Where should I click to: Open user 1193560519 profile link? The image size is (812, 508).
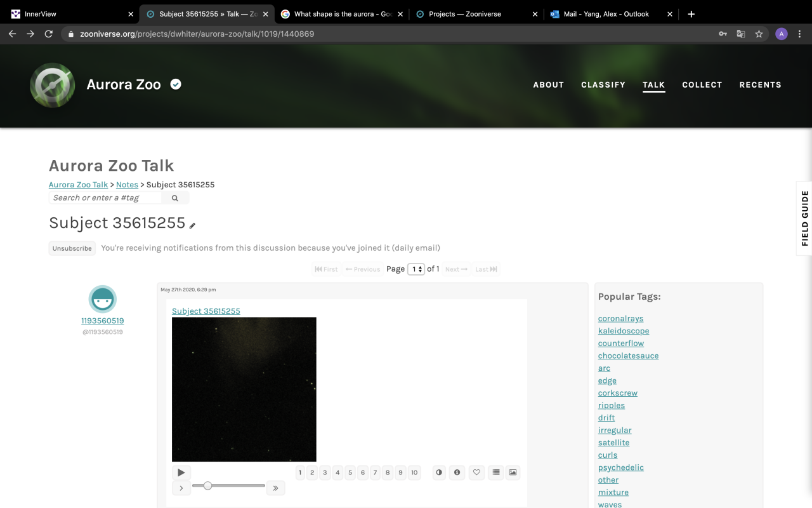103,321
